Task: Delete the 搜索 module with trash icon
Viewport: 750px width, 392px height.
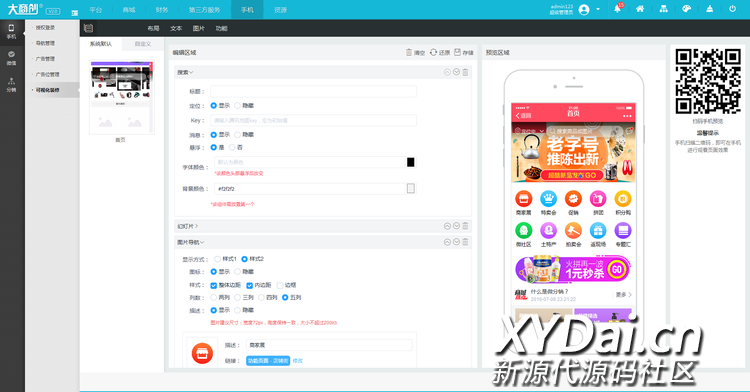Action: pos(465,72)
